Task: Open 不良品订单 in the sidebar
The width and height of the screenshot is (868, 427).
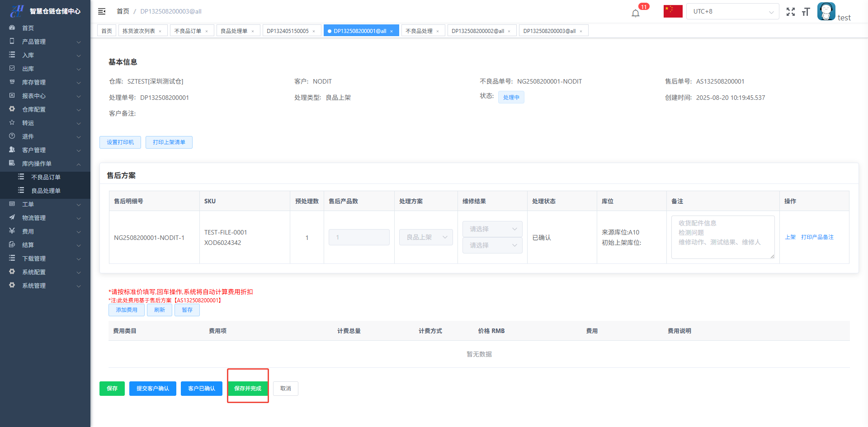Action: tap(46, 177)
